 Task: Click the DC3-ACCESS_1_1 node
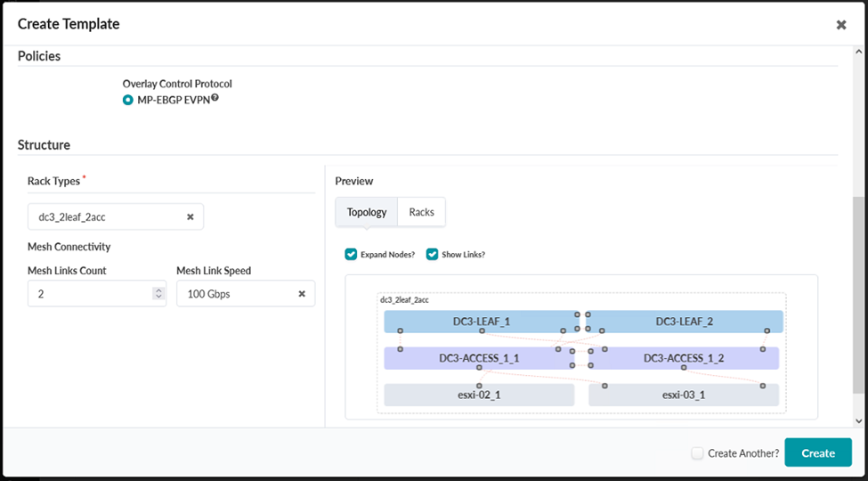(479, 358)
